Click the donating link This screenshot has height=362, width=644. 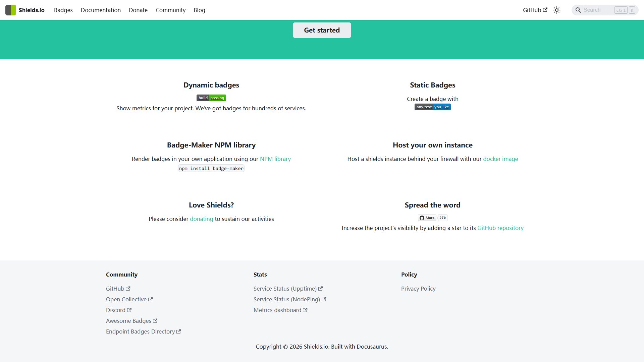pos(202,219)
